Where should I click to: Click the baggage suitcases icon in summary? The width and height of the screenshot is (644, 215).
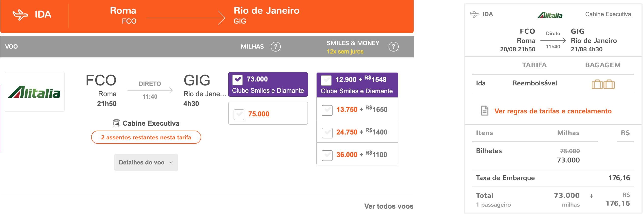click(603, 84)
